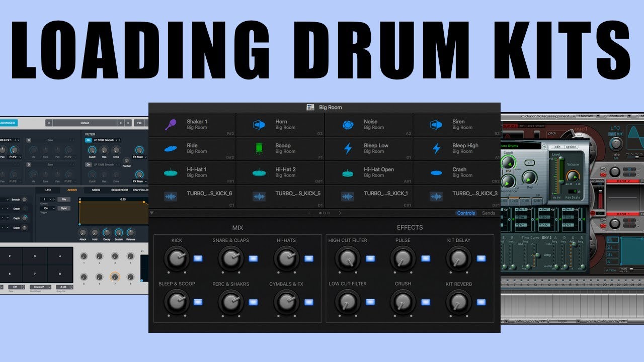Click the KIT REVERB knob
Screen dimensions: 644x362
coord(458,302)
